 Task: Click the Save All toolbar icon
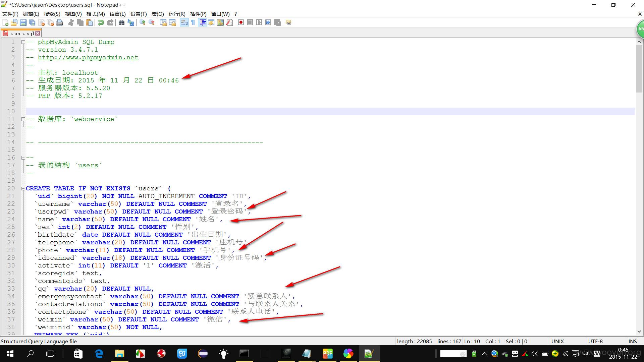pos(32,22)
